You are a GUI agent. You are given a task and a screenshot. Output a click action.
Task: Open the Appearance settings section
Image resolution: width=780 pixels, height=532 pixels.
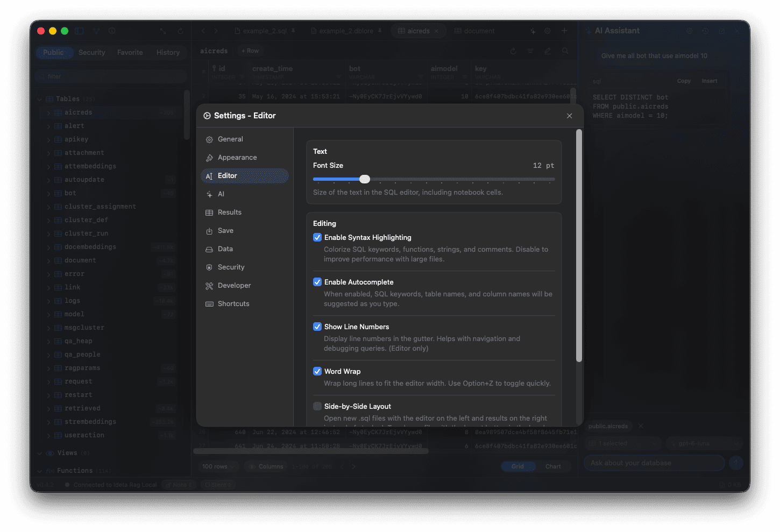tap(244, 158)
